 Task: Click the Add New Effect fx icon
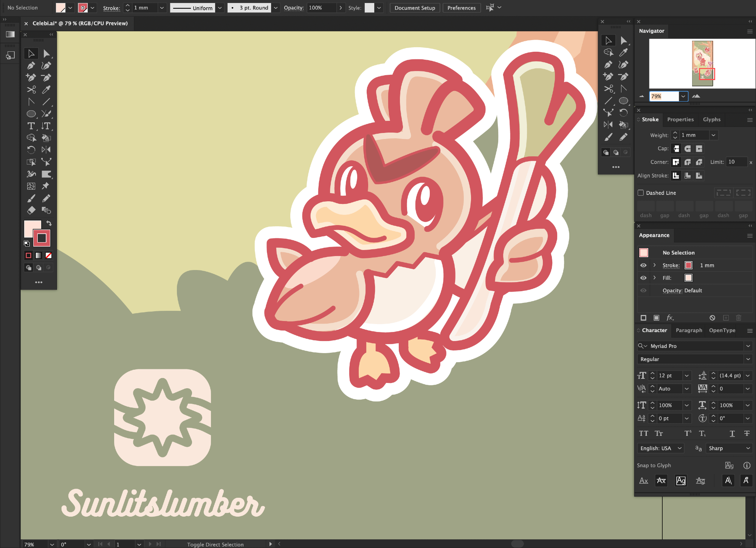[670, 318]
